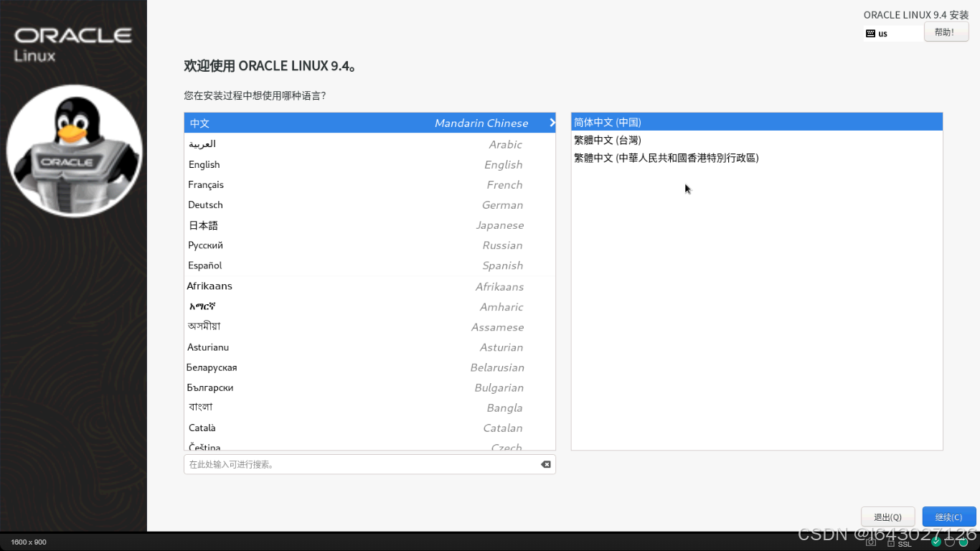
Task: Click the Oracle penguin mascot image
Action: [74, 151]
